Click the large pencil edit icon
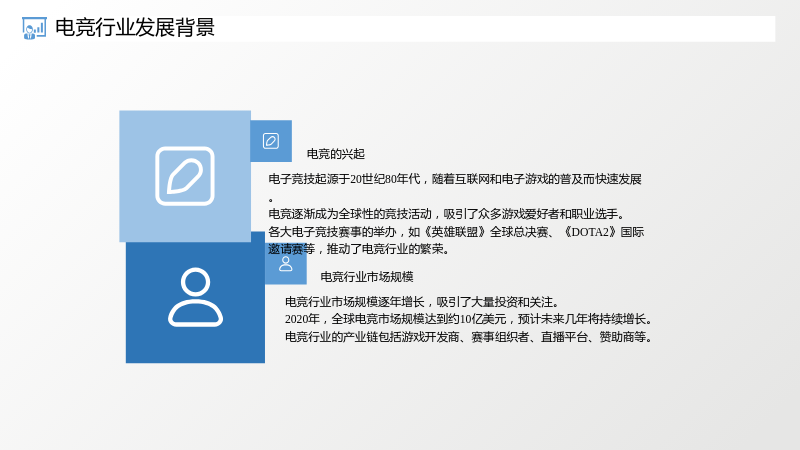This screenshot has height=450, width=800. point(185,176)
